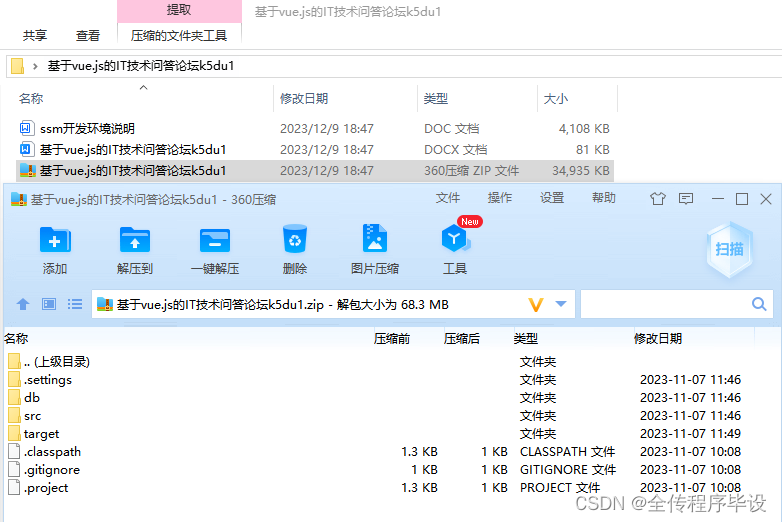Select the .project file icon
The width and height of the screenshot is (782, 522).
[14, 487]
